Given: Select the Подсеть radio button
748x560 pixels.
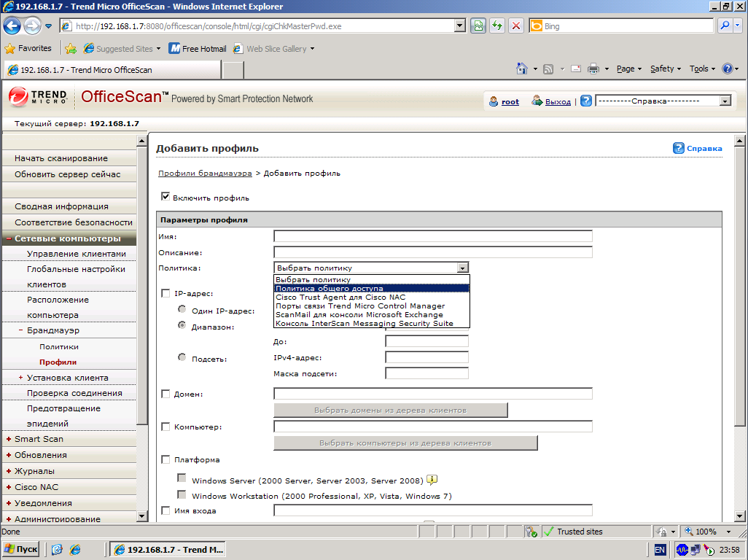Looking at the screenshot, I should click(x=182, y=357).
